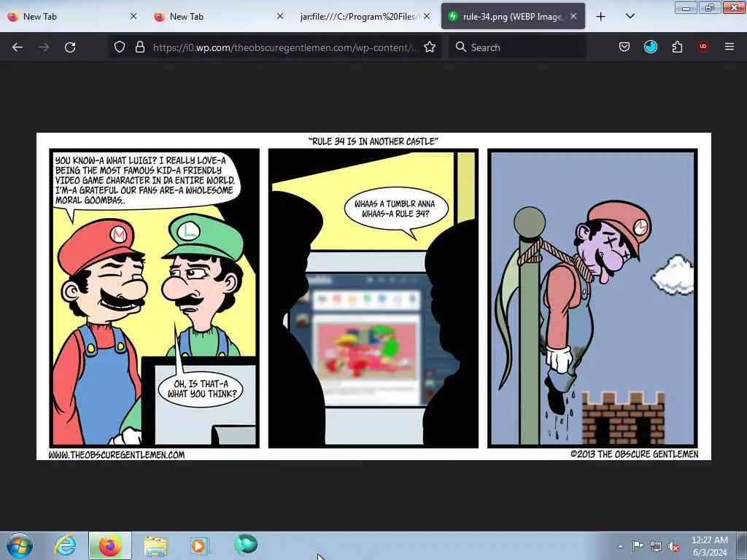View site security via padlock icon
Screen dimensions: 747x560
139,47
